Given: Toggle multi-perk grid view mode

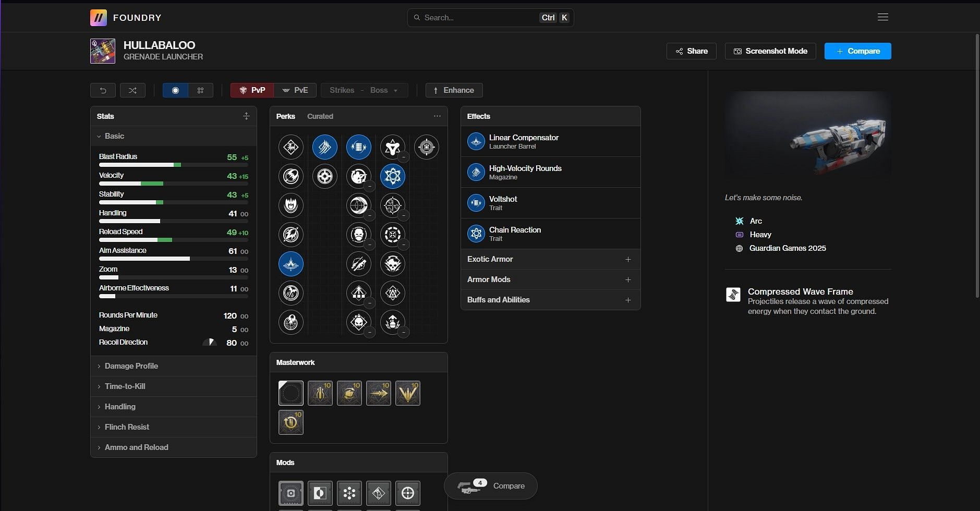Looking at the screenshot, I should click(200, 90).
